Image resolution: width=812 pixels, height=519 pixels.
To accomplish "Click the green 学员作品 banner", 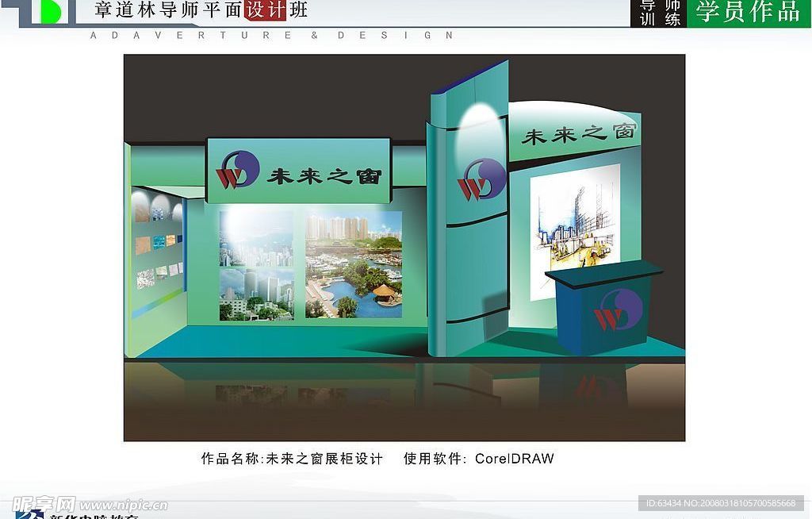I will [x=748, y=13].
